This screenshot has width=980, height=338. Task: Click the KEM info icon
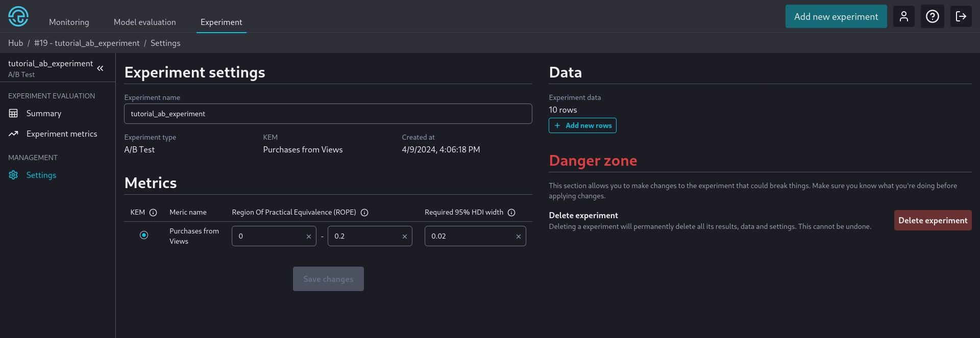coord(153,213)
